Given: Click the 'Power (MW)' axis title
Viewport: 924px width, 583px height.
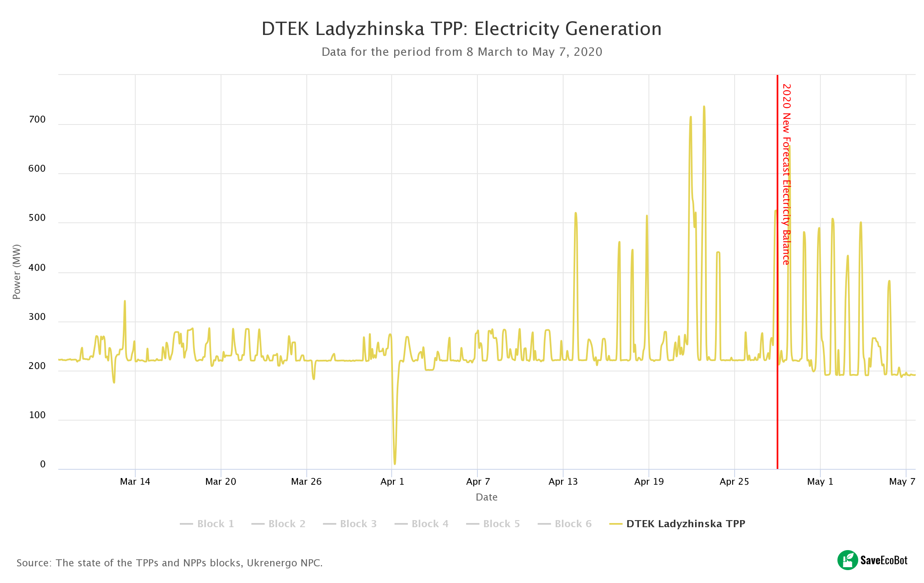Looking at the screenshot, I should (x=17, y=272).
